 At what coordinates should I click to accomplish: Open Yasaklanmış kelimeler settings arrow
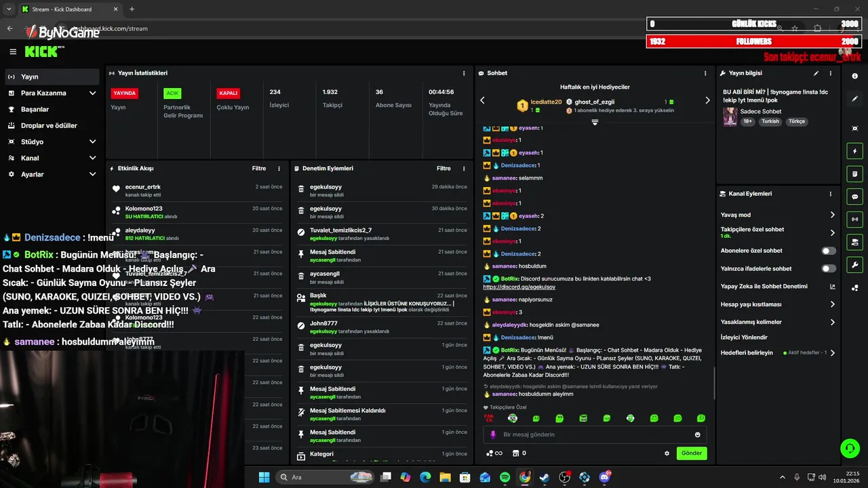click(833, 322)
